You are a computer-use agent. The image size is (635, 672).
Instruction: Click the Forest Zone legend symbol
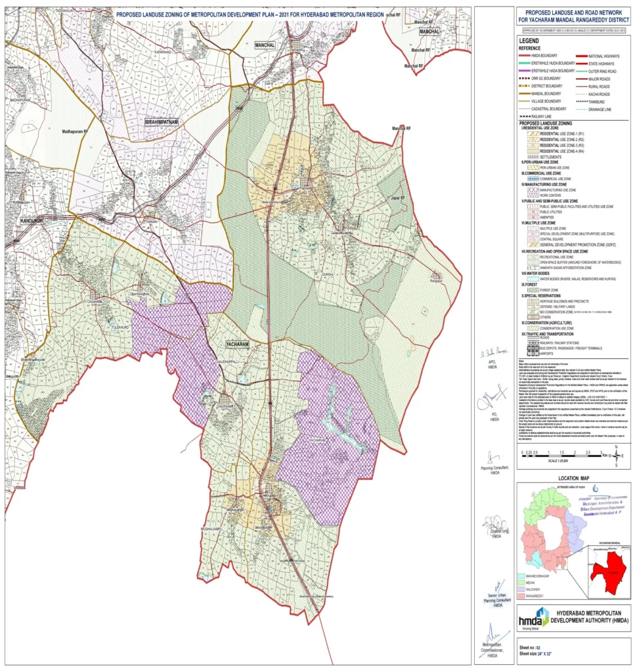tap(529, 289)
